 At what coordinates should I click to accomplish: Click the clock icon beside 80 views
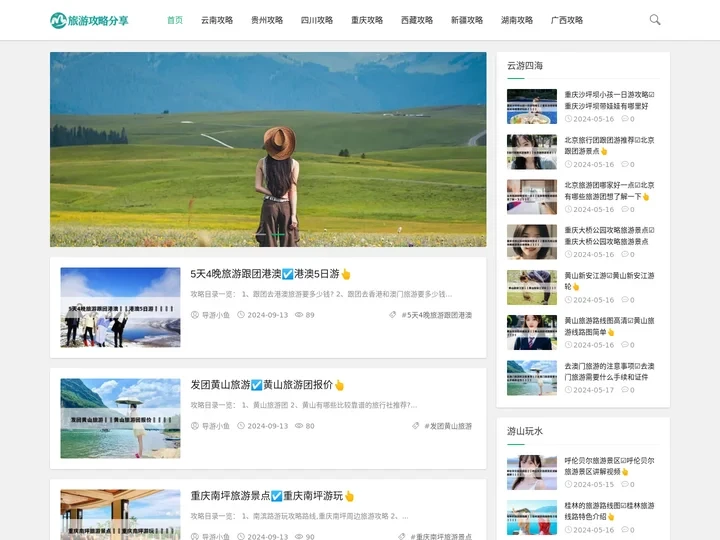click(x=241, y=426)
